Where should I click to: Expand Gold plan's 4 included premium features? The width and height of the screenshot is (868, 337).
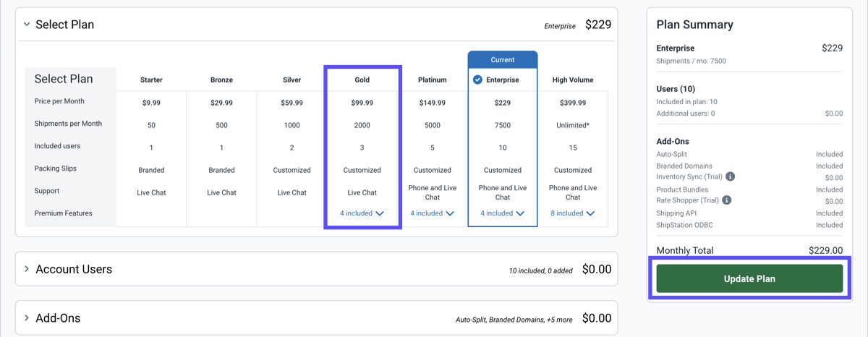[362, 213]
